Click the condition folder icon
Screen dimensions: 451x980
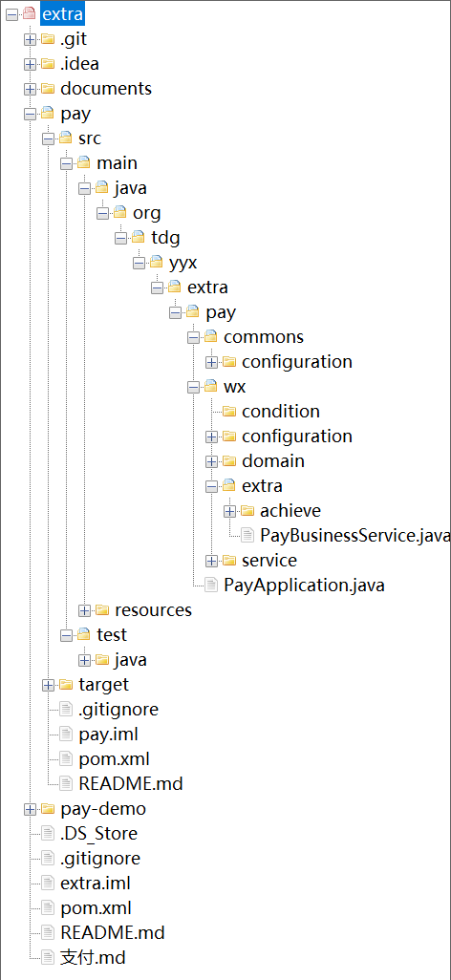pos(229,412)
